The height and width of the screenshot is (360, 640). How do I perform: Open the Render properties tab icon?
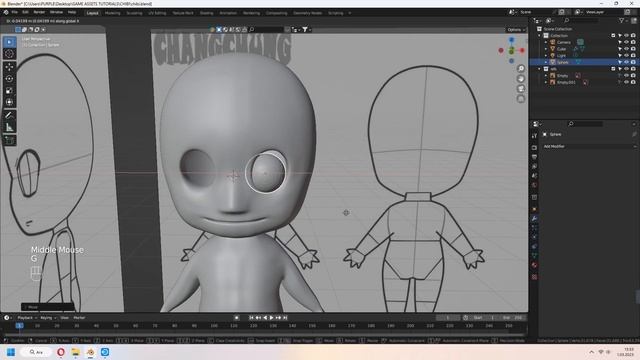click(534, 147)
